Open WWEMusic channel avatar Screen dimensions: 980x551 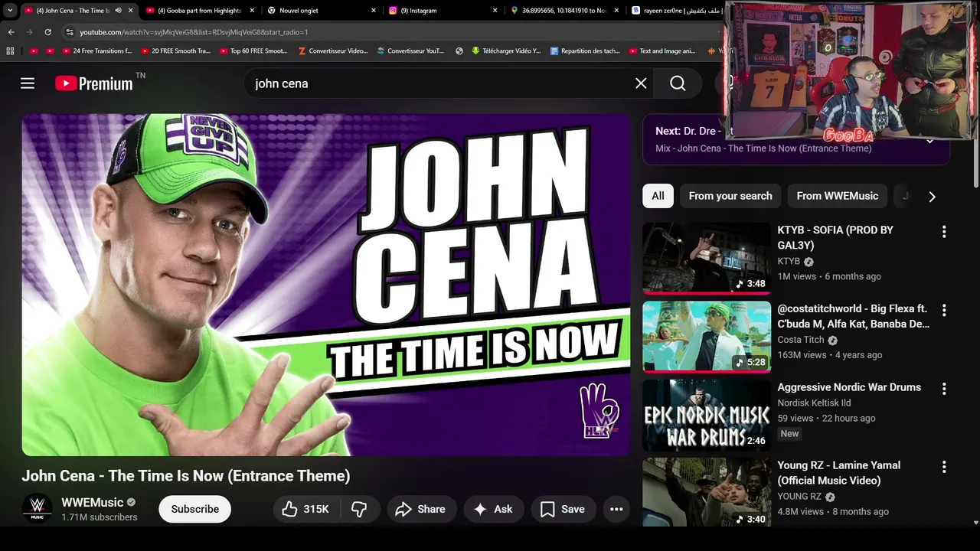point(37,509)
